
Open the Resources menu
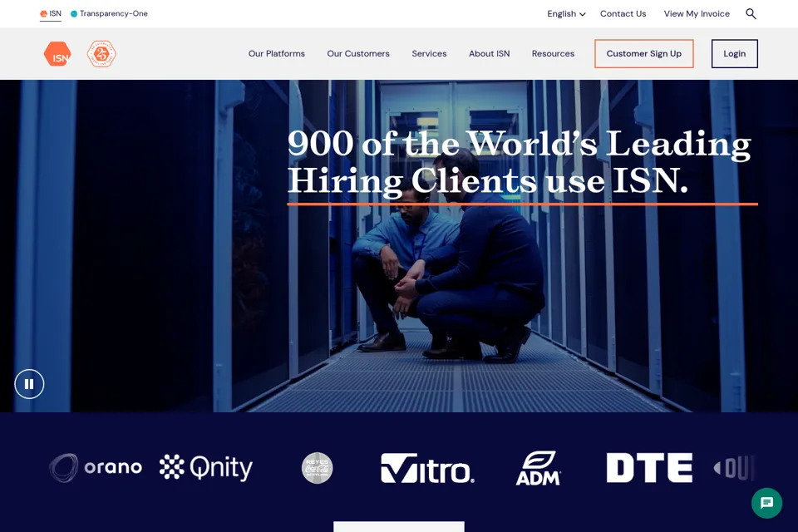tap(553, 53)
